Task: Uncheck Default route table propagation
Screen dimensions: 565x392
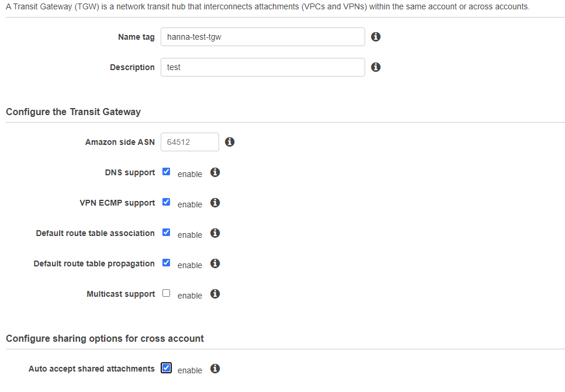Action: point(166,263)
